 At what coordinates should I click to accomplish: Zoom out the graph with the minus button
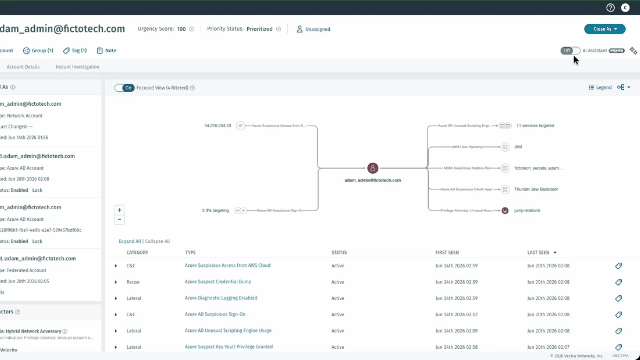coord(119,220)
